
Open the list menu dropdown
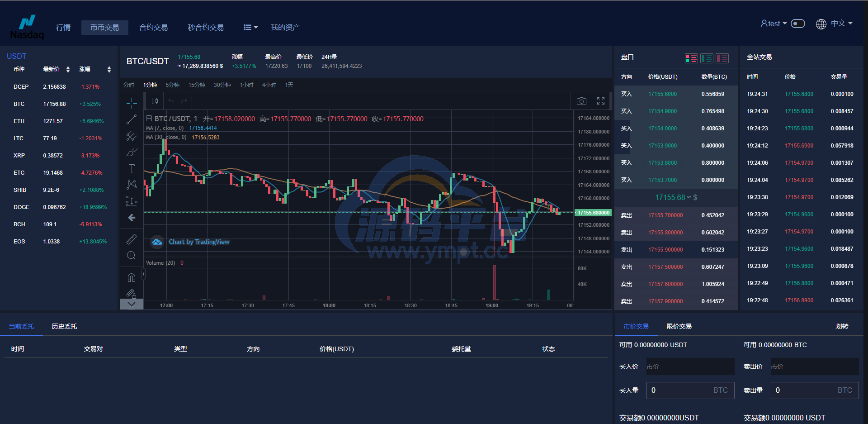pos(251,27)
